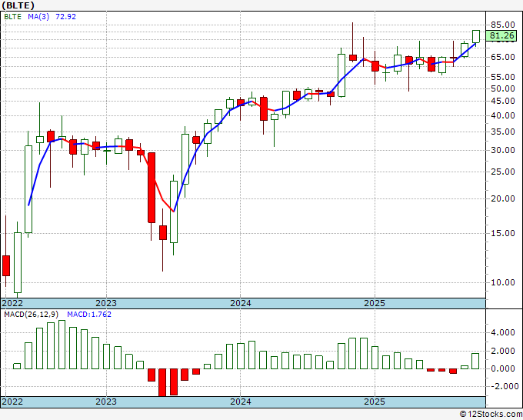Image resolution: width=523 pixels, height=420 pixels.
Task: Click the 40.00 price axis label
Action: point(503,115)
